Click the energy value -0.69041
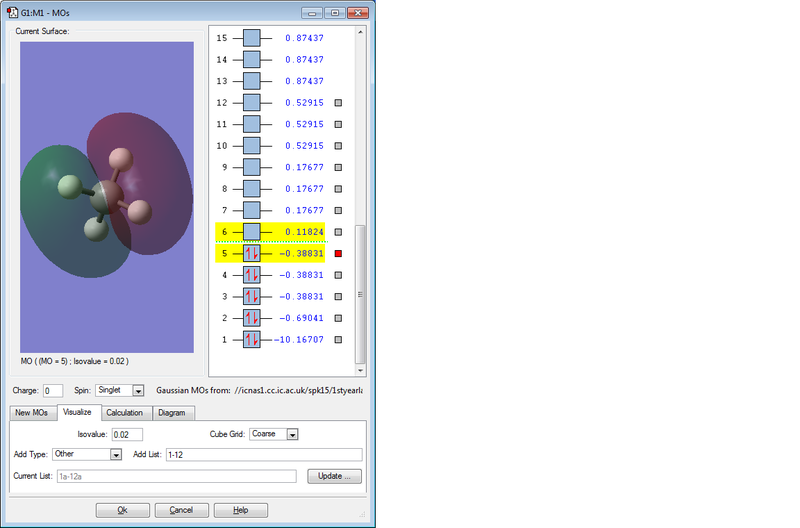The width and height of the screenshot is (800, 528). click(x=301, y=318)
